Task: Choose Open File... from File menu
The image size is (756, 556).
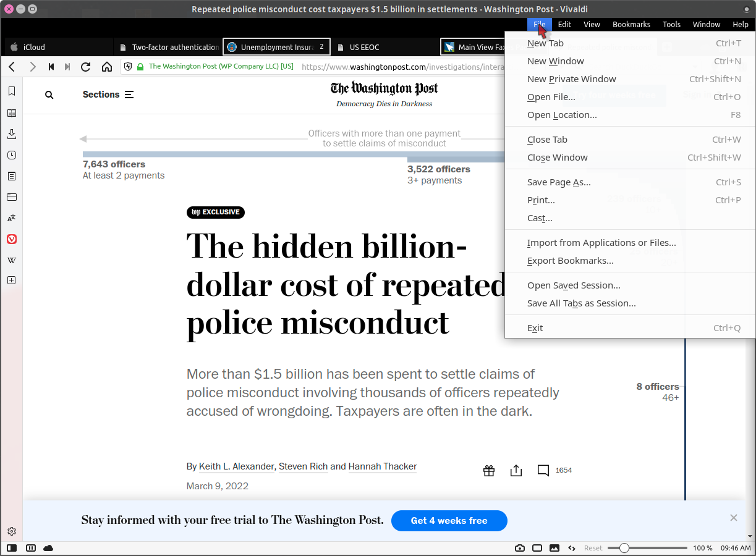Action: coord(630,97)
